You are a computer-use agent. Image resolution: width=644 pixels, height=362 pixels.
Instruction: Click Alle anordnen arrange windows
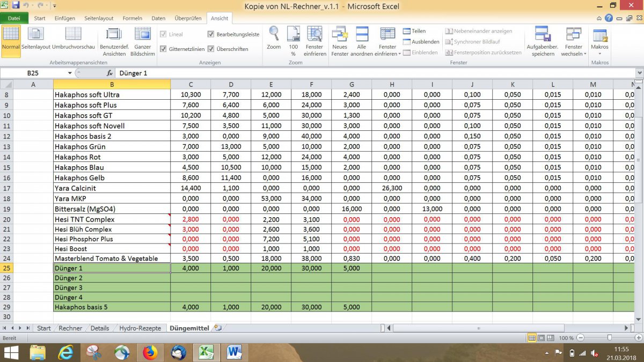pyautogui.click(x=362, y=42)
